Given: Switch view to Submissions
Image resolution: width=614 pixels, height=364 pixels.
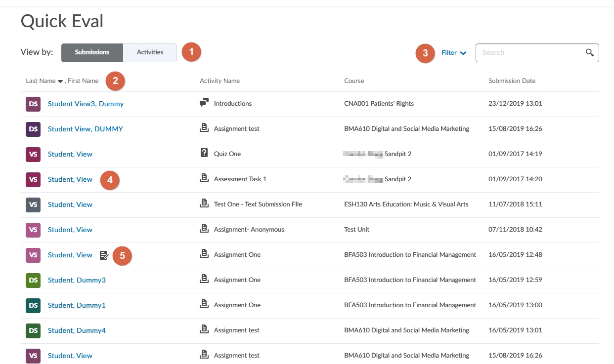Looking at the screenshot, I should tap(92, 52).
